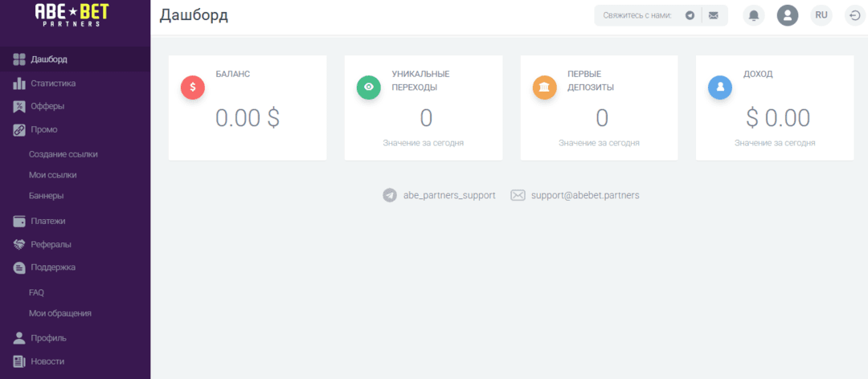Click Telegram icon beside abe_partners_support
The height and width of the screenshot is (379, 868).
point(390,195)
